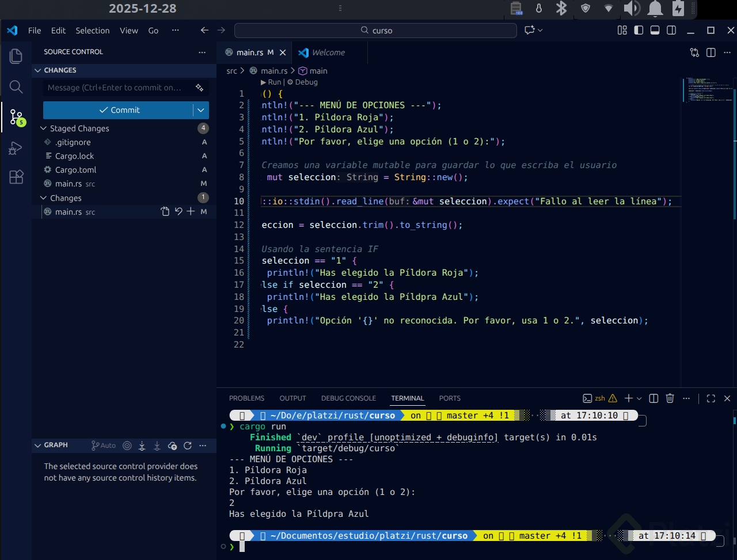
Task: Kill the terminal with trash icon
Action: click(x=670, y=398)
